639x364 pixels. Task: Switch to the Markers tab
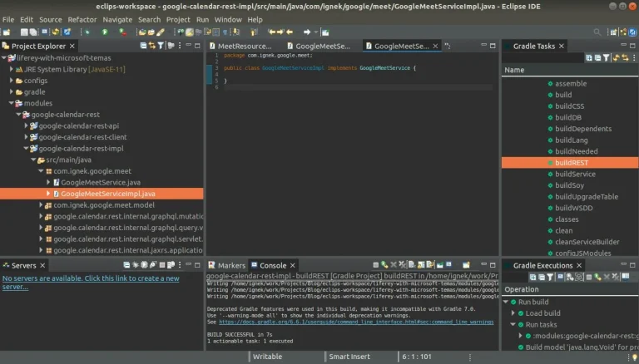[230, 265]
